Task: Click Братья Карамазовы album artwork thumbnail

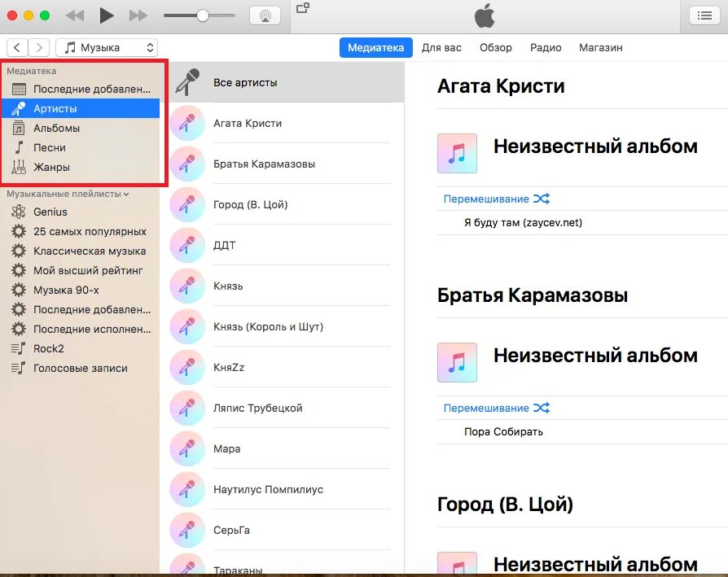Action: point(457,362)
